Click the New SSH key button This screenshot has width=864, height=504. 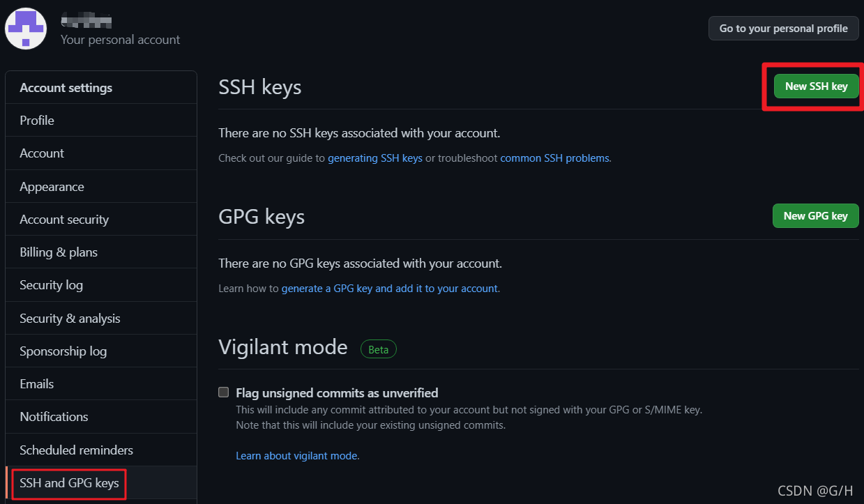point(816,86)
